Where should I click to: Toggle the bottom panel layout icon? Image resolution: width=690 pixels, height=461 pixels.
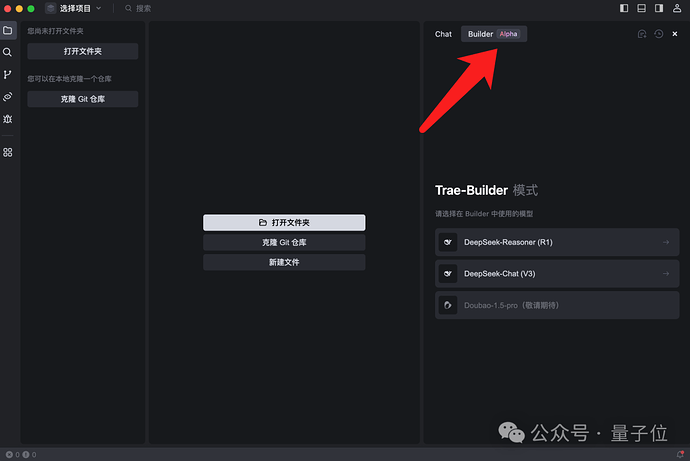(x=642, y=8)
